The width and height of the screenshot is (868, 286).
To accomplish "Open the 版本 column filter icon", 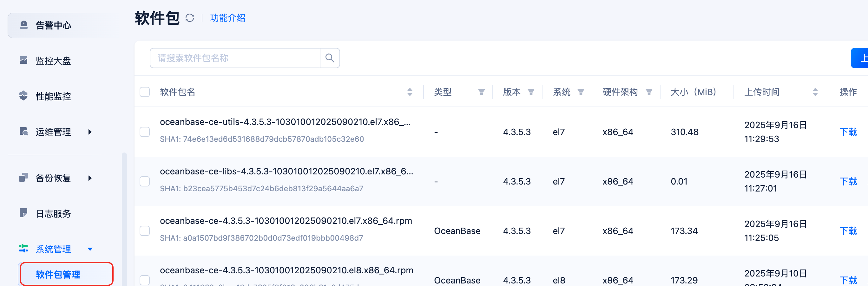I will (531, 92).
